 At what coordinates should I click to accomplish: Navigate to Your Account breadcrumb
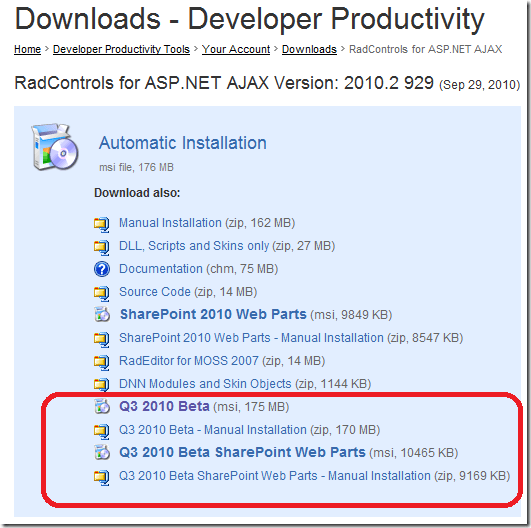[x=236, y=49]
